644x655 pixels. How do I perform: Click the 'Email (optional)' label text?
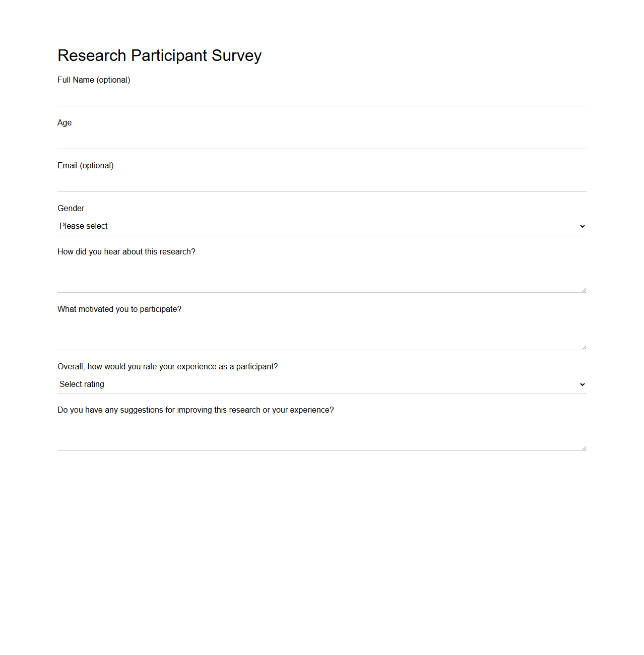point(85,165)
